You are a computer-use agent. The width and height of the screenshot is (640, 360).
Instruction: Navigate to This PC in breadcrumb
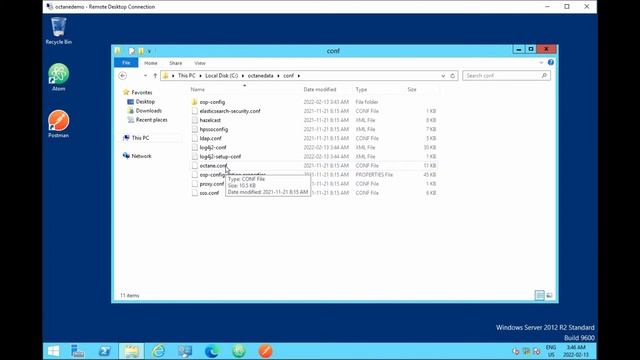(x=187, y=76)
